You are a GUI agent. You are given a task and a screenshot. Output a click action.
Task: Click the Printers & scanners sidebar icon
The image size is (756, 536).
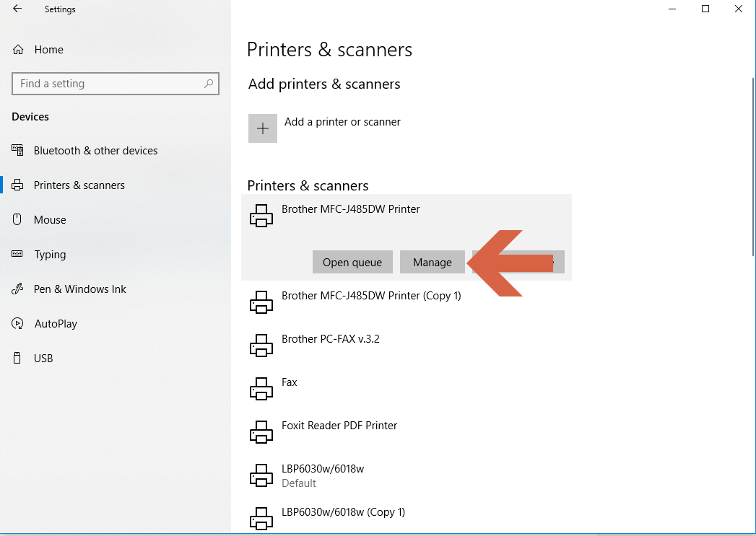pos(17,185)
